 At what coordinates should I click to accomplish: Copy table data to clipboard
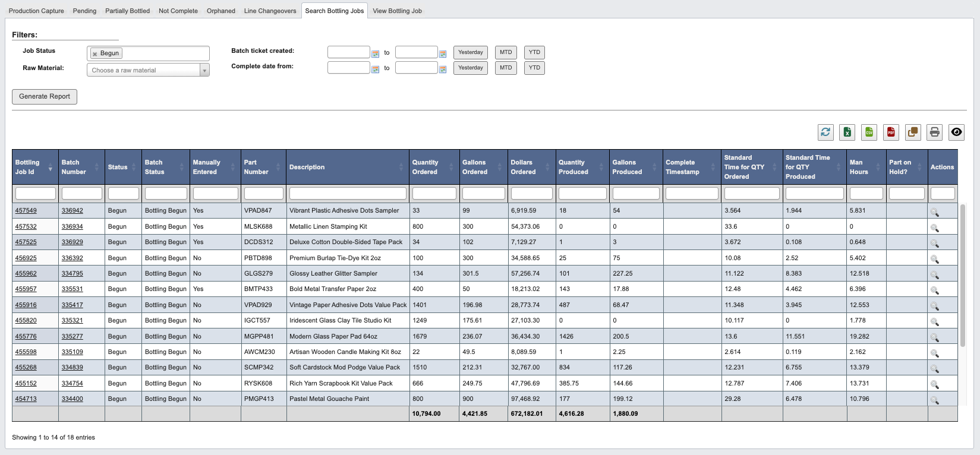pos(913,132)
